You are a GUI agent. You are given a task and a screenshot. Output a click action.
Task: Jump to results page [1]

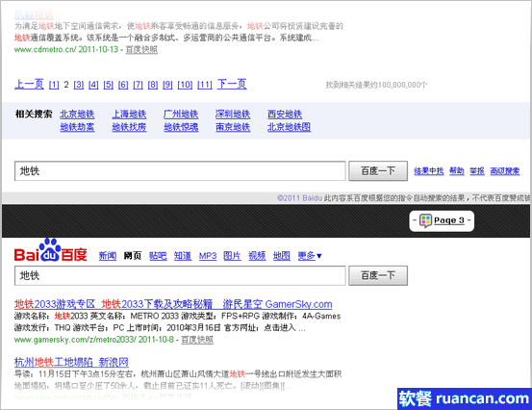click(54, 85)
